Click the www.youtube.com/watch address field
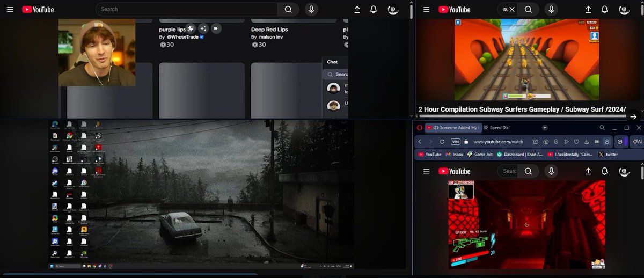This screenshot has width=644, height=278. click(x=499, y=142)
